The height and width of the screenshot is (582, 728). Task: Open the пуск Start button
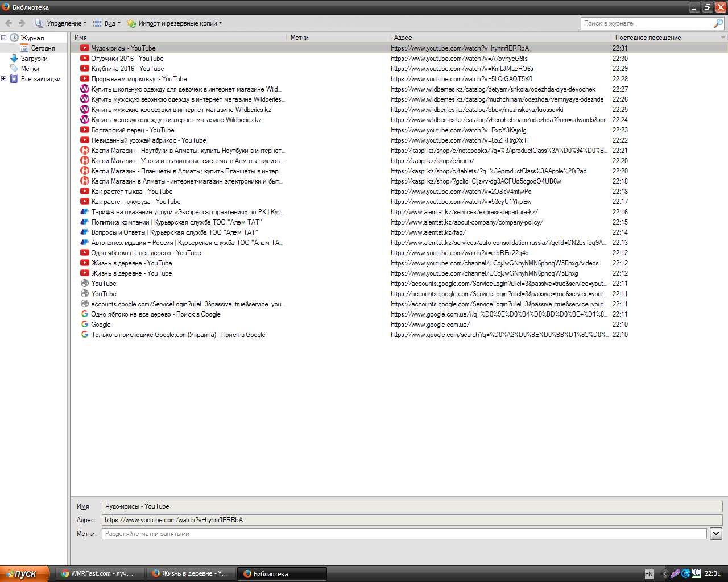point(25,573)
